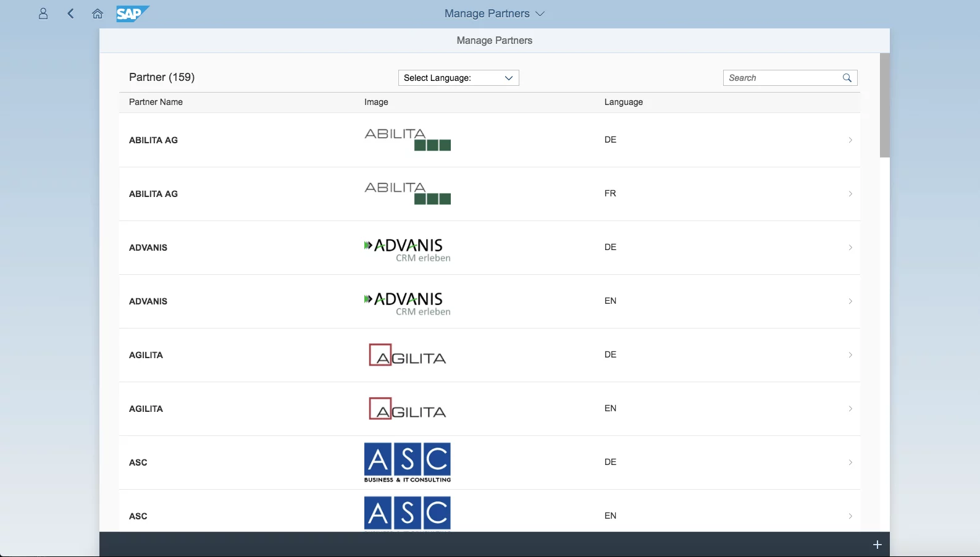Select the ADVANIS German entry name

click(x=148, y=248)
